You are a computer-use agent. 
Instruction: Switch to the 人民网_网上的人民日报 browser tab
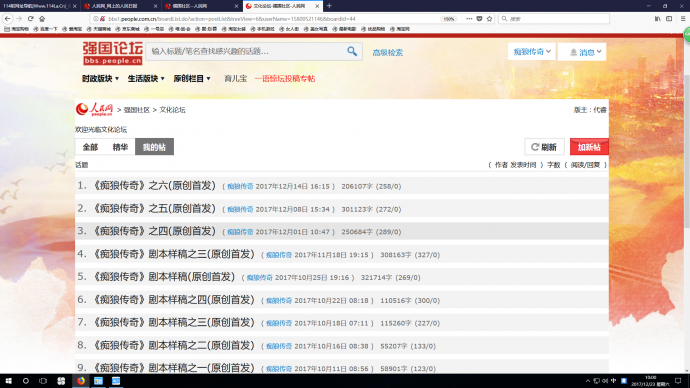tap(120, 6)
